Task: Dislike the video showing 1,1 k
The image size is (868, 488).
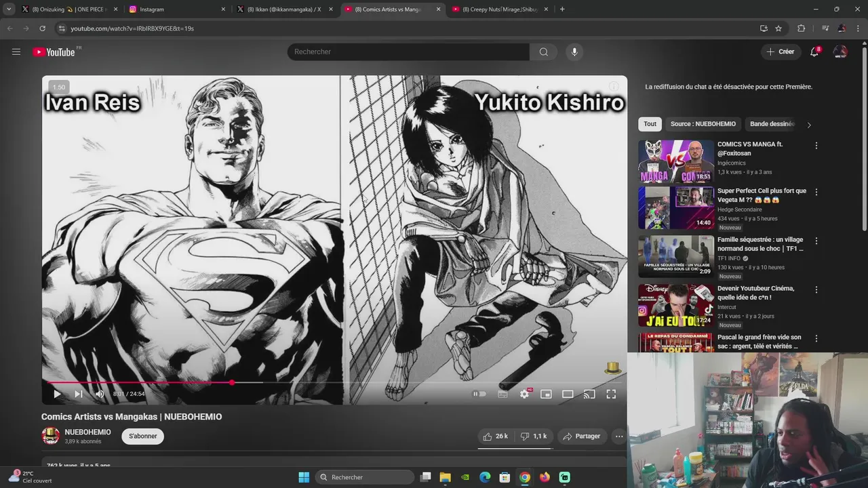Action: (x=534, y=436)
